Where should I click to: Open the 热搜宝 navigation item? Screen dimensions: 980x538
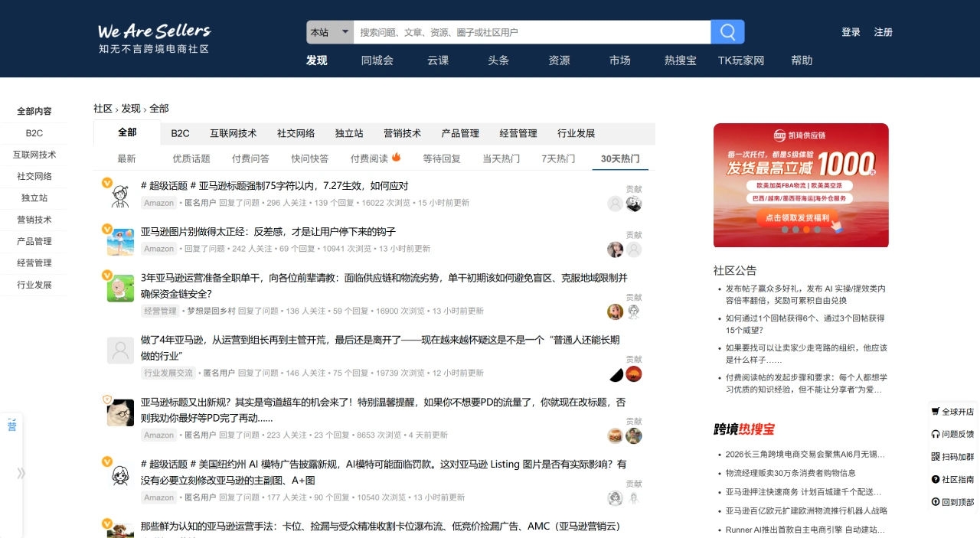pos(681,60)
